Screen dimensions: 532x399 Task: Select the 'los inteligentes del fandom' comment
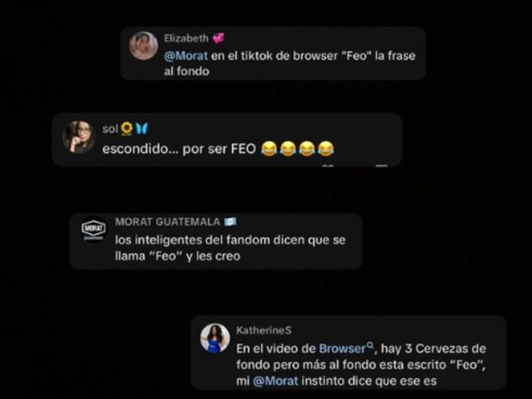click(x=230, y=247)
